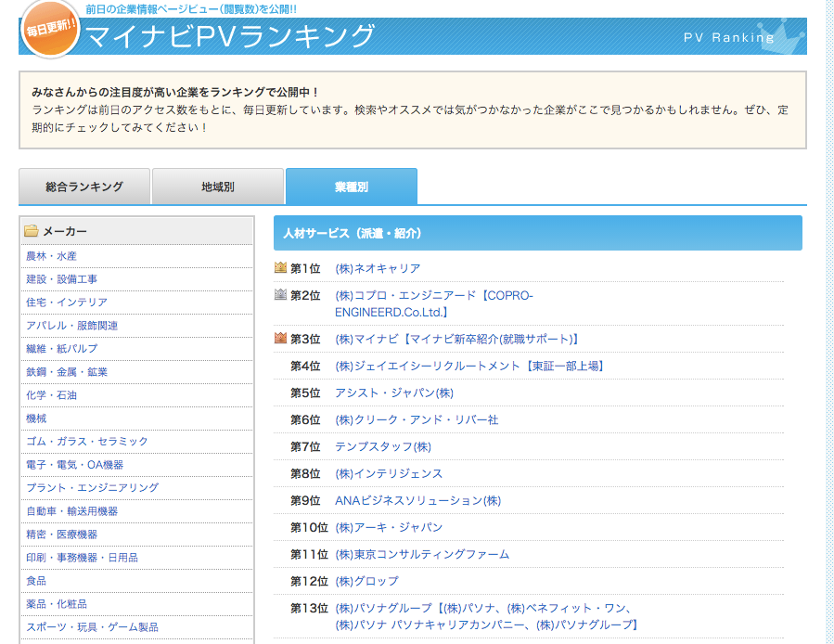834x644 pixels.
Task: Switch to the 地域別 tab
Action: 218,187
